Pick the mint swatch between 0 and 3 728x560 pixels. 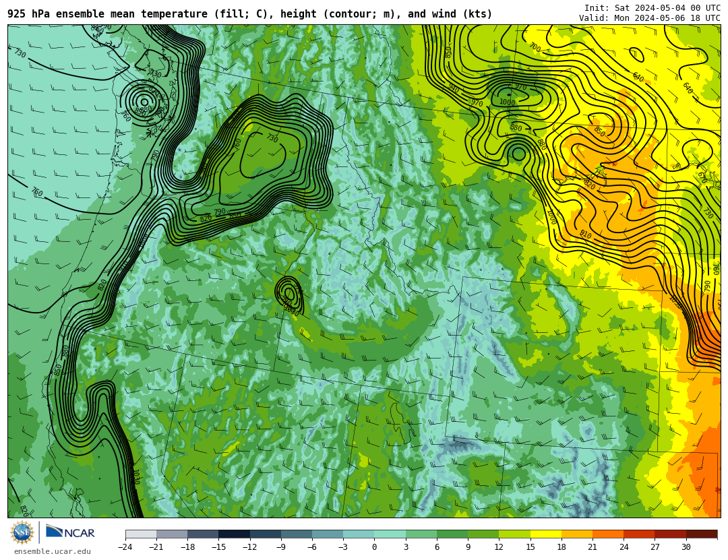[x=390, y=534]
